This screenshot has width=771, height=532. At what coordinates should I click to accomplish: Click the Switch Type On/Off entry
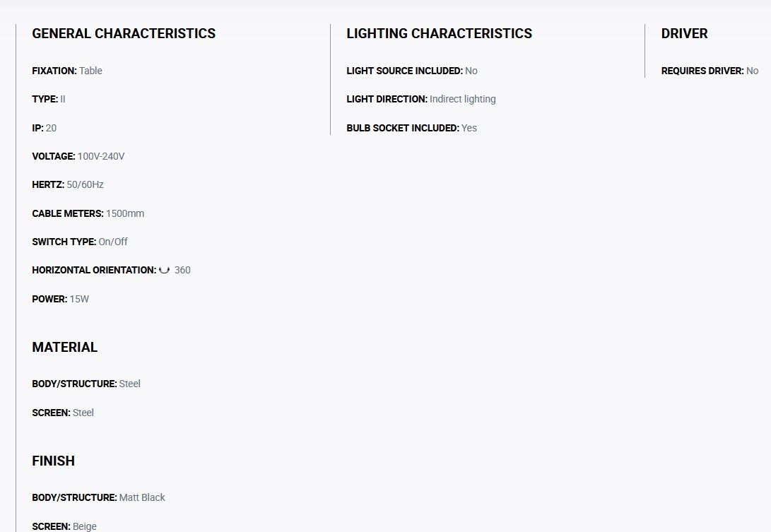tap(80, 242)
